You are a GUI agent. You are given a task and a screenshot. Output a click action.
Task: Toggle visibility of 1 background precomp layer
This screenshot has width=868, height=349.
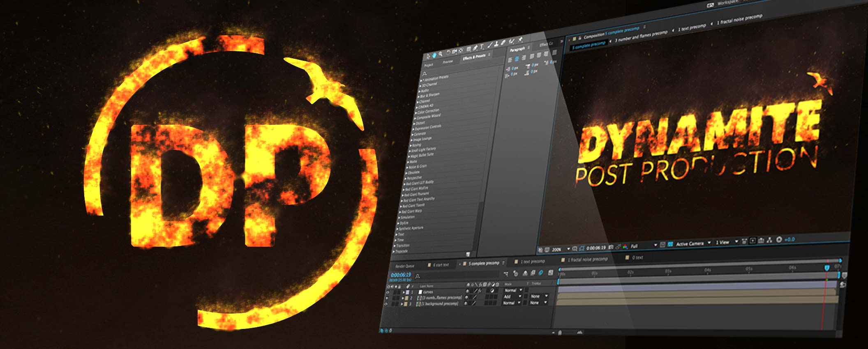386,304
